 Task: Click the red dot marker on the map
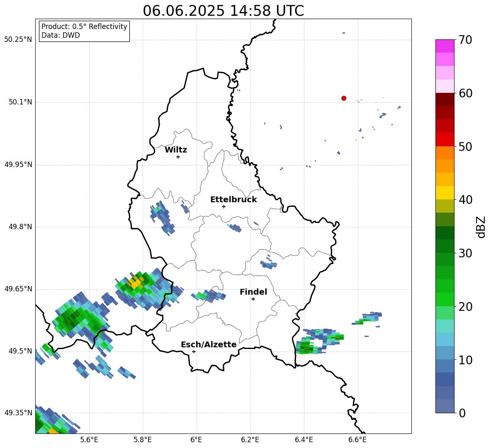coord(344,98)
